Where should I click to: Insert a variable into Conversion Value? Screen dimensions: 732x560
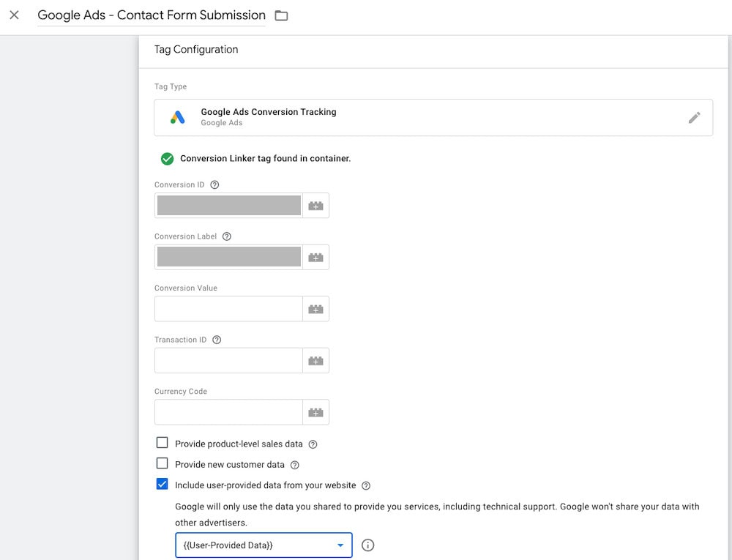click(316, 309)
